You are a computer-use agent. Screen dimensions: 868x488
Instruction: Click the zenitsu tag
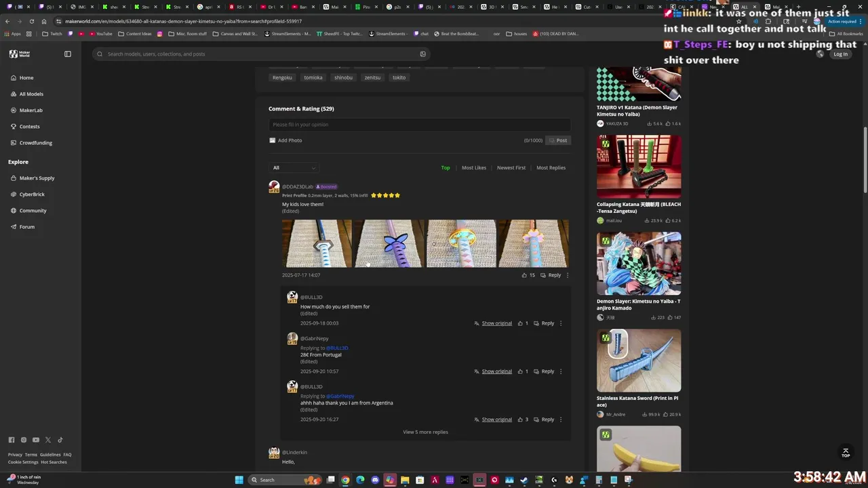pyautogui.click(x=372, y=78)
